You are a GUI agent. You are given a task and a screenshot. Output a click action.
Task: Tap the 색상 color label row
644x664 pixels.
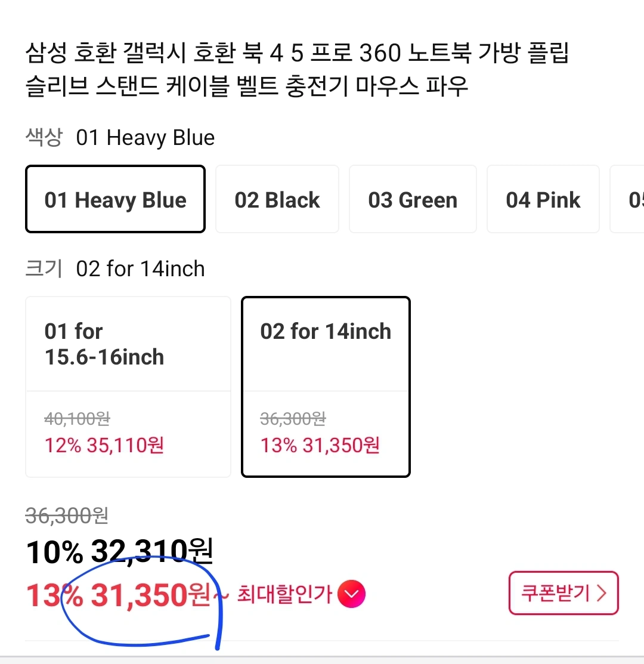(x=120, y=137)
